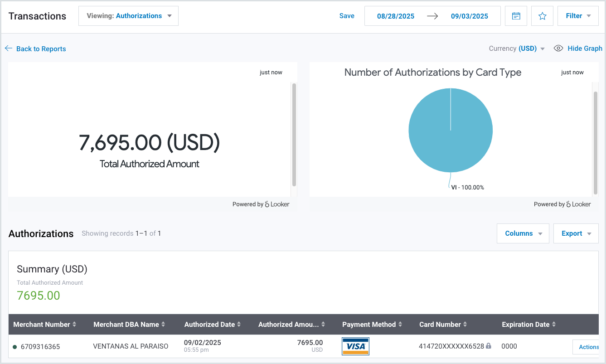Sort by Merchant Number column arrows
The width and height of the screenshot is (606, 364).
74,325
